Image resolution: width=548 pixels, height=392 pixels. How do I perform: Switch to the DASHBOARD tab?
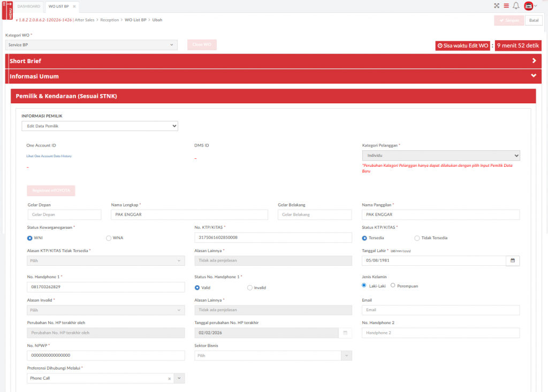point(29,6)
